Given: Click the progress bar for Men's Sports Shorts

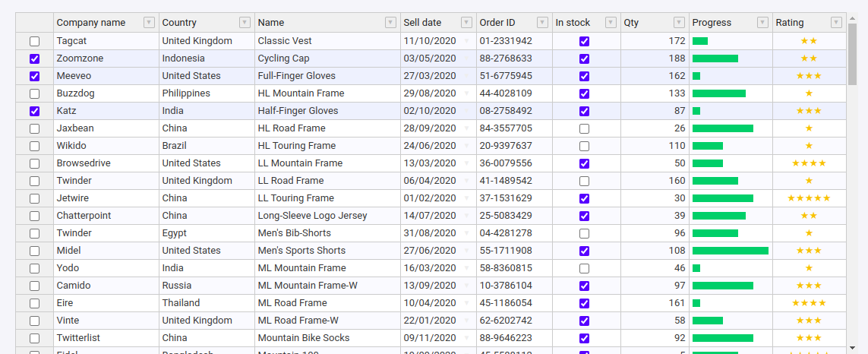Looking at the screenshot, I should 730,251.
